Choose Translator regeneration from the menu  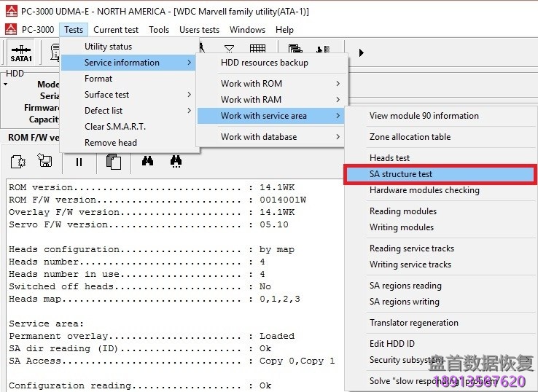click(413, 323)
